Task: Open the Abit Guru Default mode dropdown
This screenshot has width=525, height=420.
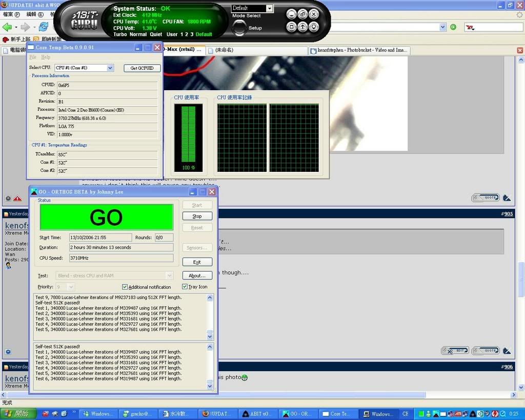Action: [x=270, y=8]
